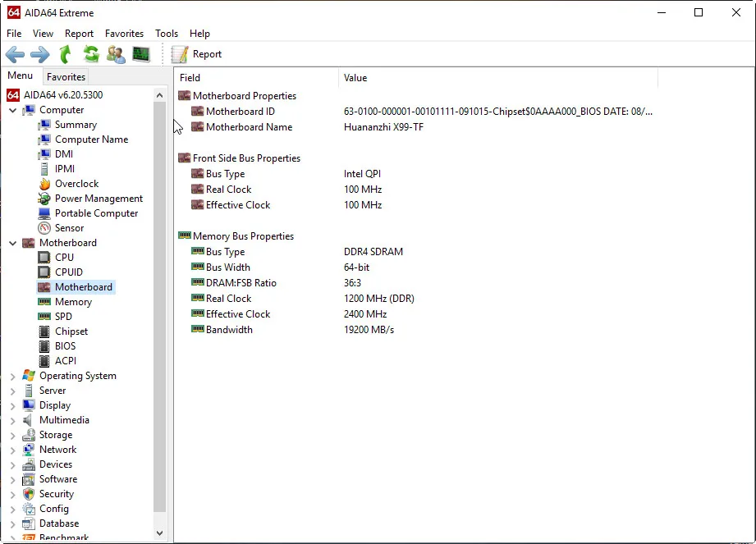The height and width of the screenshot is (544, 756).
Task: Click the Report notepad icon
Action: click(x=180, y=54)
